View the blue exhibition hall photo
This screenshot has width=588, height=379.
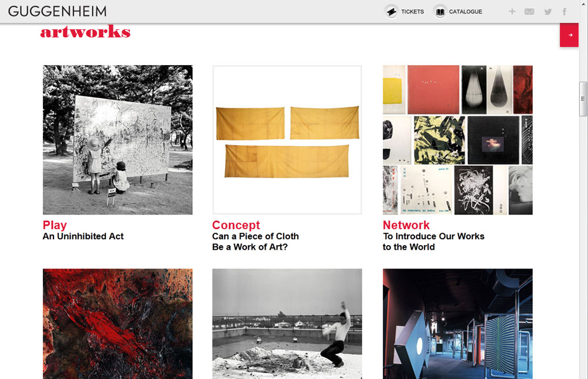tap(457, 324)
